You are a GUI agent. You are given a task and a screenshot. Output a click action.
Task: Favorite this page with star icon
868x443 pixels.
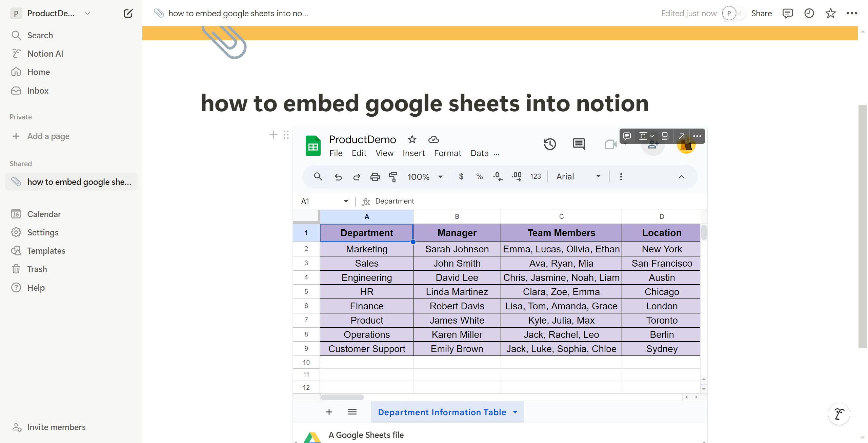(830, 13)
